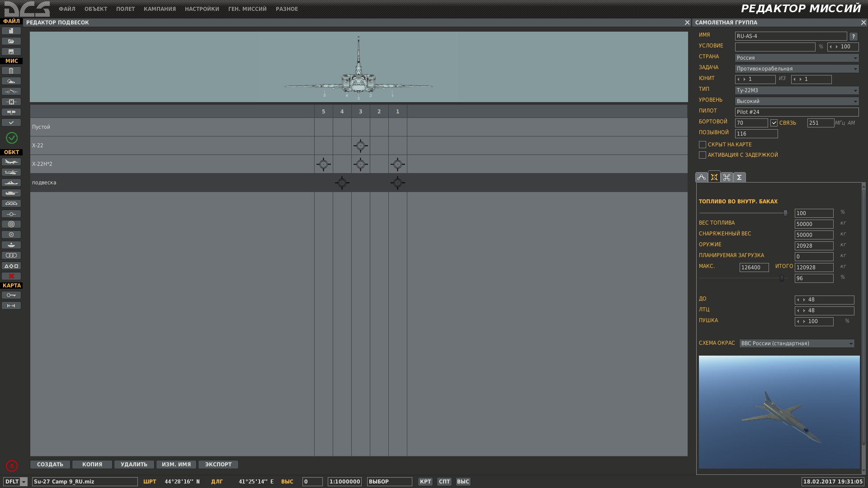Open the ГЕН. МИССИЙ menu
868x488 pixels.
(247, 9)
